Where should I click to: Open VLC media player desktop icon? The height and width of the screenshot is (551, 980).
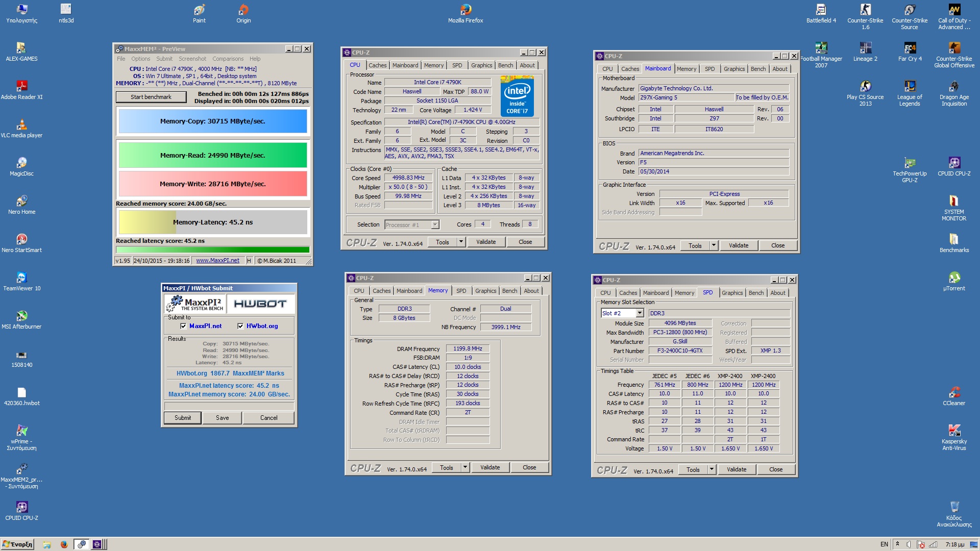click(x=21, y=129)
